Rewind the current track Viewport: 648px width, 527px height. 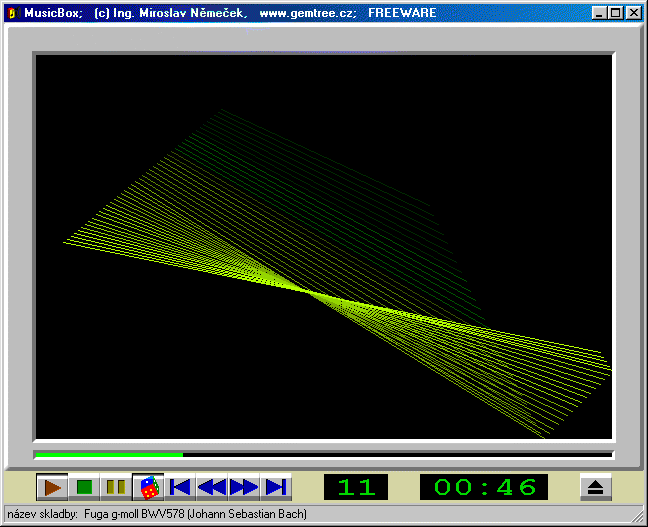click(x=212, y=487)
